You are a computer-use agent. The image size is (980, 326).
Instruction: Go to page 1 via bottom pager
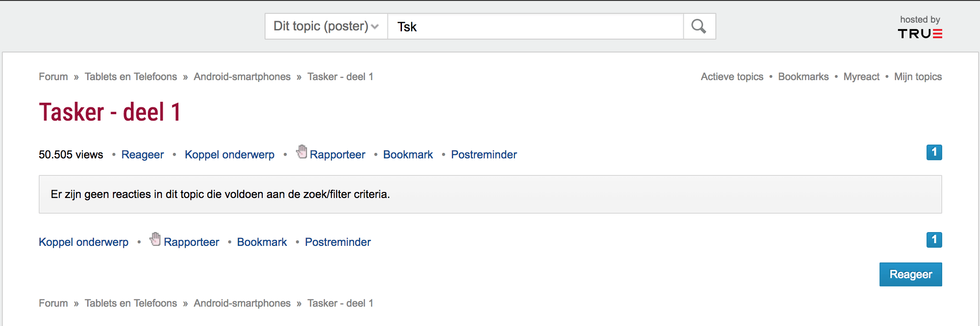point(934,240)
